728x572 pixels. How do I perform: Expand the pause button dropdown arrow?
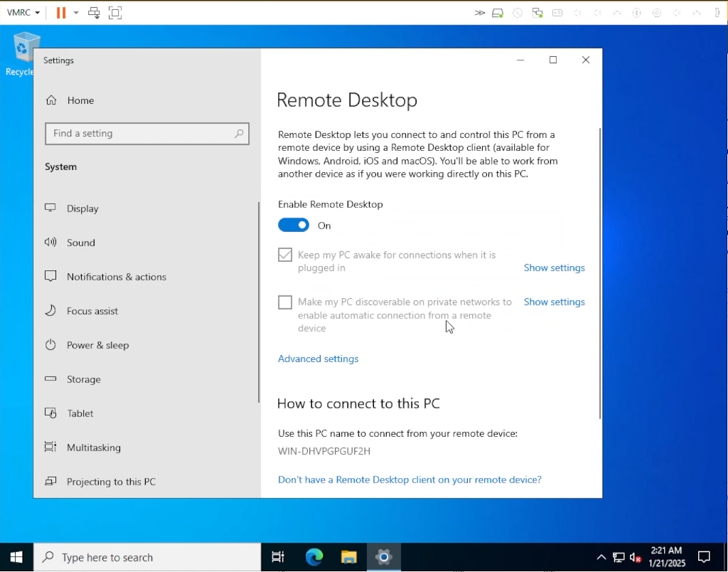[75, 12]
